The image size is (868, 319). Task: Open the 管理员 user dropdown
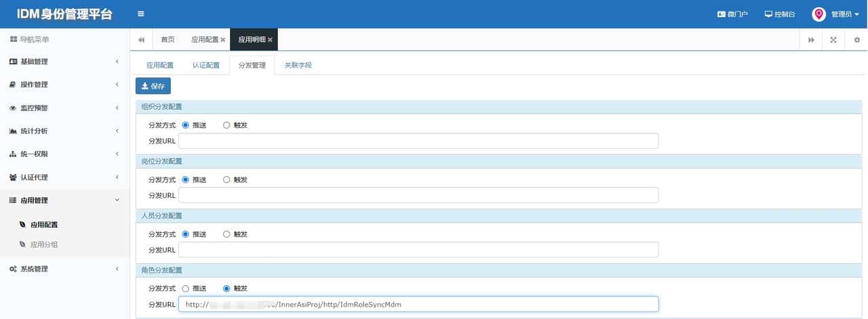click(x=835, y=14)
